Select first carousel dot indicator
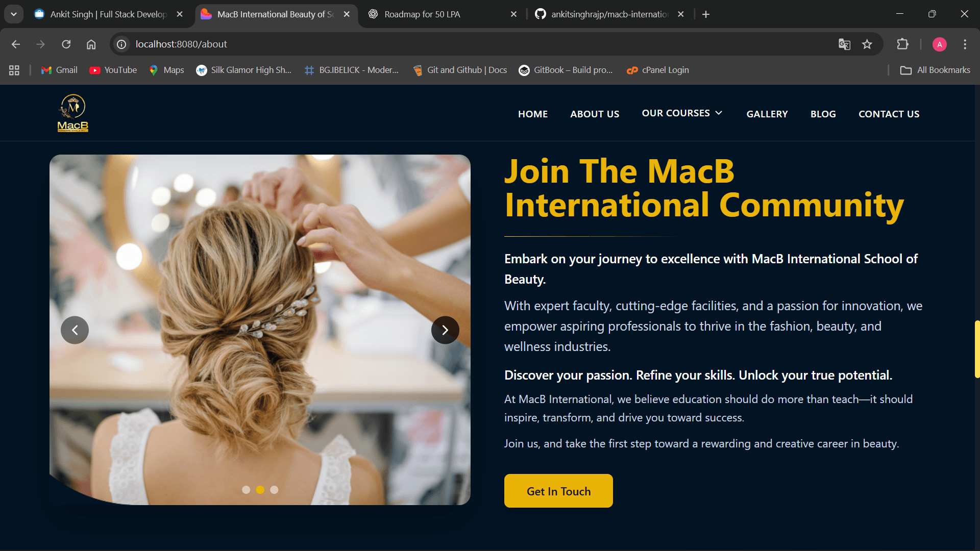 click(246, 490)
